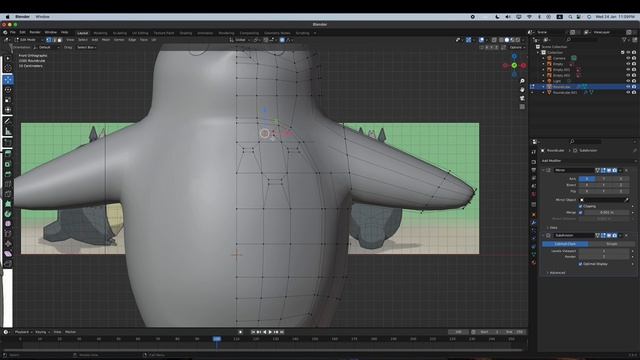This screenshot has height=360, width=640.
Task: Open outliner filter funnel icon
Action: pos(624,40)
